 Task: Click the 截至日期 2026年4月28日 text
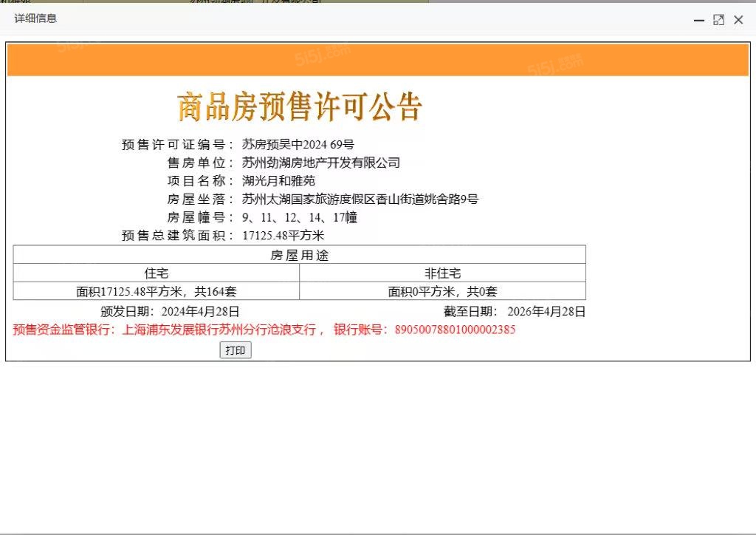click(x=515, y=311)
